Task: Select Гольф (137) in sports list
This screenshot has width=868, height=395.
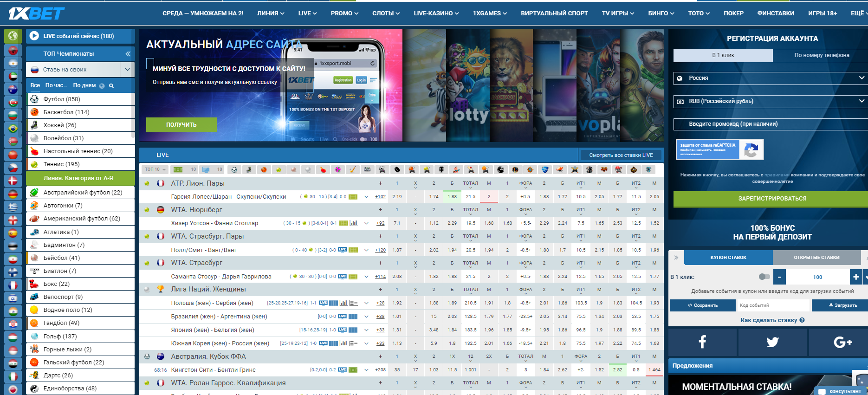Action: pyautogui.click(x=80, y=337)
